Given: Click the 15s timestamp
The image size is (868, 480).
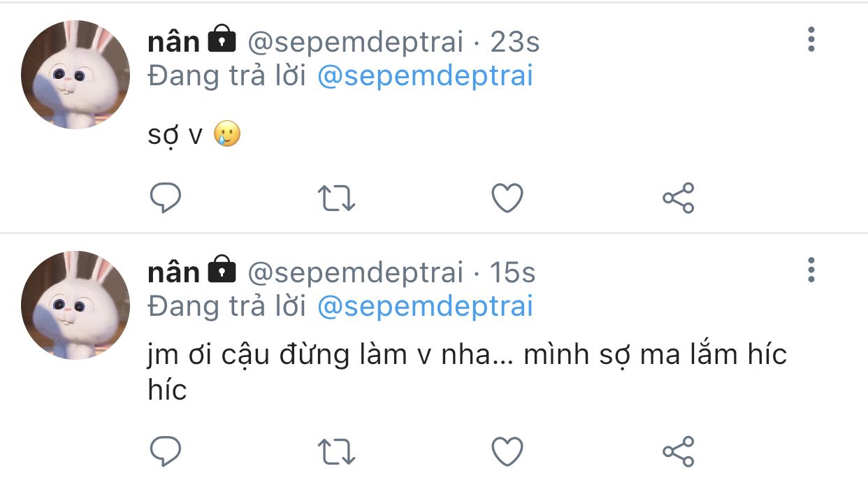Looking at the screenshot, I should coord(512,273).
